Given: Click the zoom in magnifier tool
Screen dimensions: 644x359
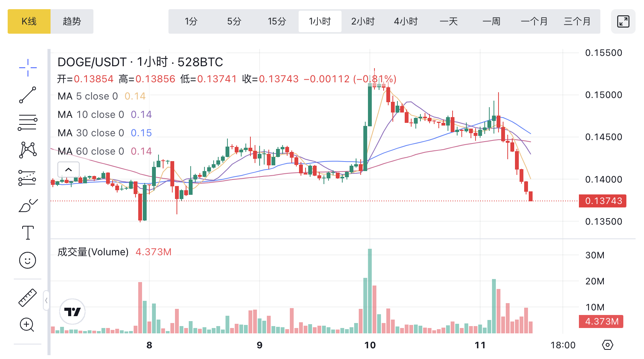Looking at the screenshot, I should pyautogui.click(x=28, y=325).
